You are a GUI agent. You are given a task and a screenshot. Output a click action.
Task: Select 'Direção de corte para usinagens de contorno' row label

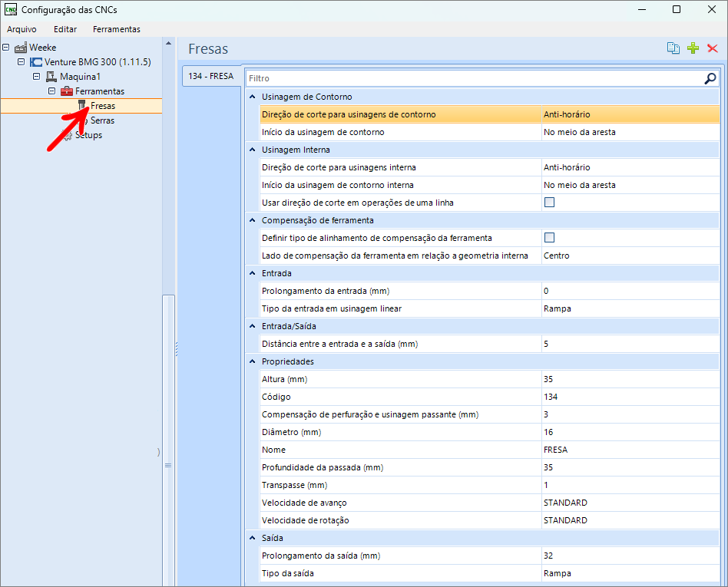(349, 114)
